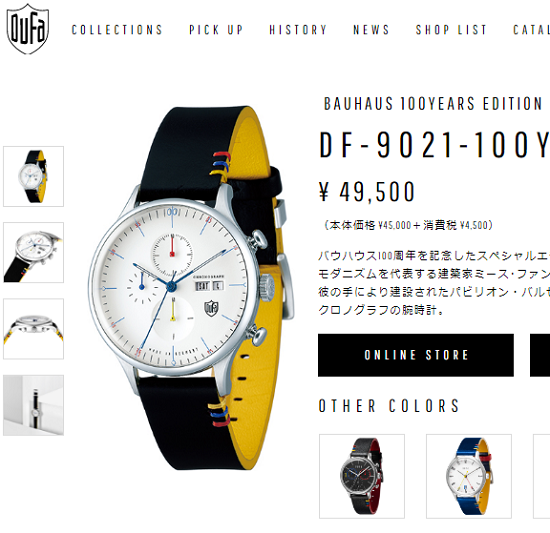Image resolution: width=550 pixels, height=533 pixels.
Task: Select fourth thumbnail with architectural scene
Action: [x=33, y=405]
